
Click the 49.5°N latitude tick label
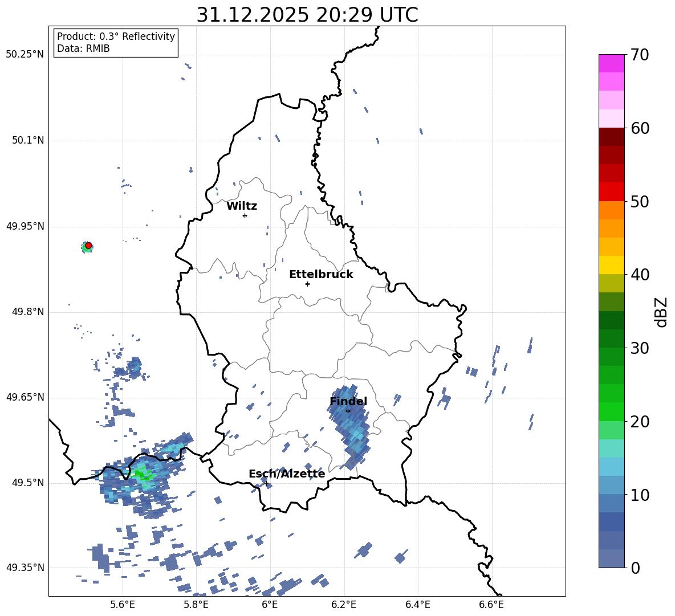[27, 483]
